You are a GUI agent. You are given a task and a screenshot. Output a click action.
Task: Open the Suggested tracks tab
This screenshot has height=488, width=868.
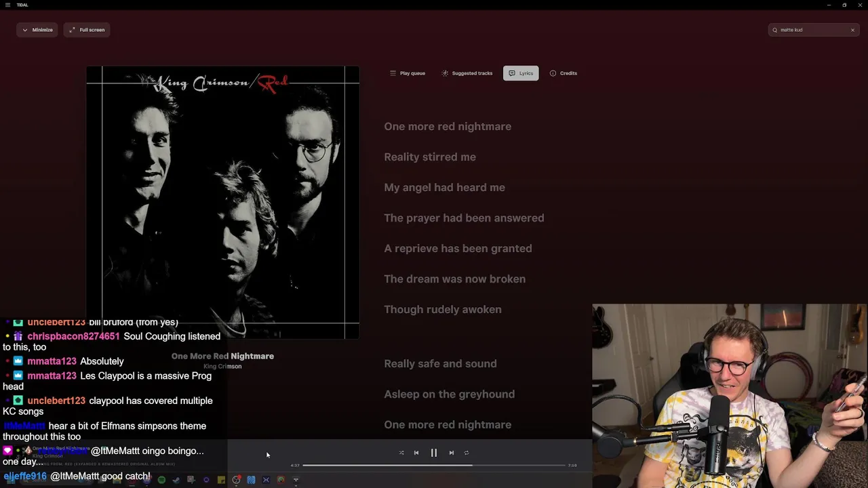click(467, 73)
